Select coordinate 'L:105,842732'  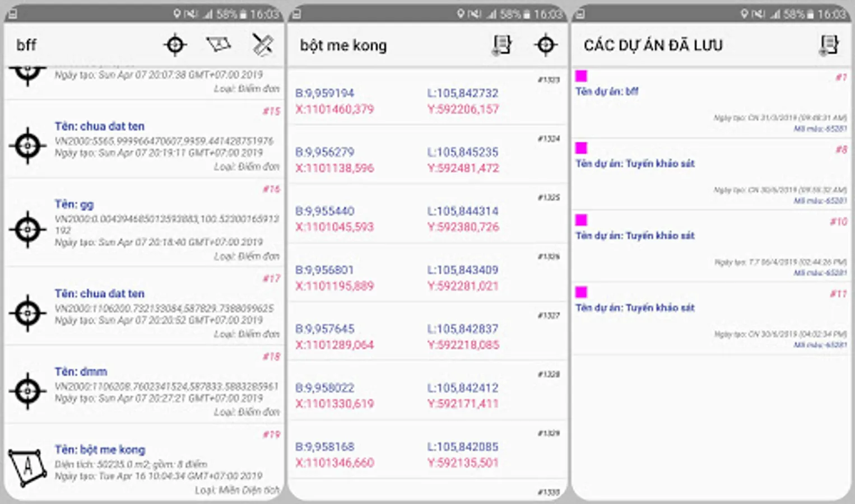tap(462, 94)
